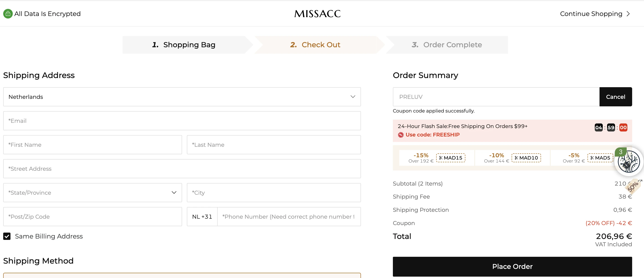Click the 'Same Billing Address' label
This screenshot has width=644, height=278.
49,236
